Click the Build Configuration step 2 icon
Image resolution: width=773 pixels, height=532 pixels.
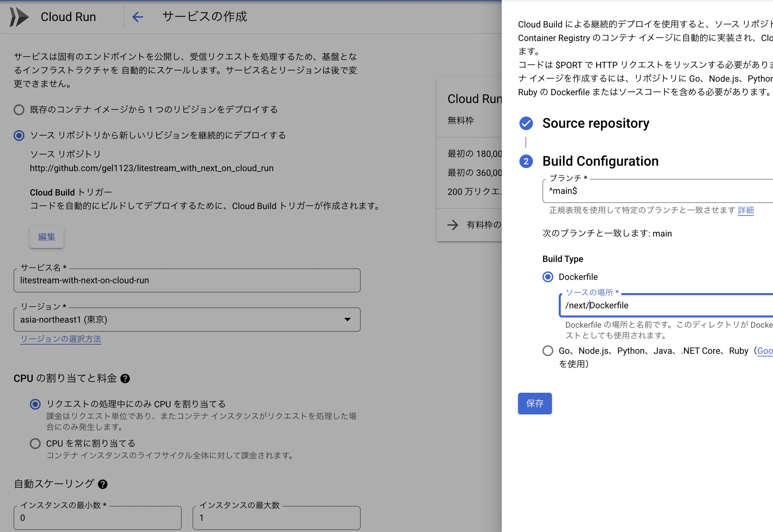(x=526, y=161)
